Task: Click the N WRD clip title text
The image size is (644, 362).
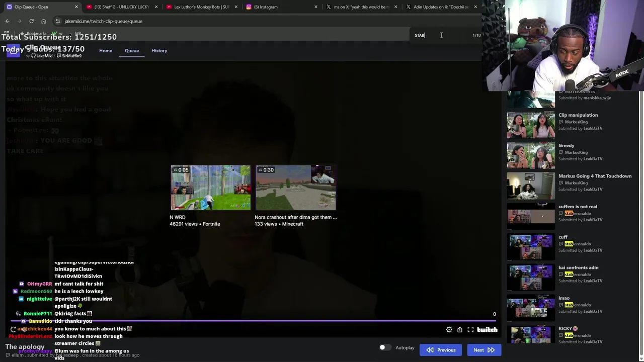Action: pyautogui.click(x=177, y=217)
